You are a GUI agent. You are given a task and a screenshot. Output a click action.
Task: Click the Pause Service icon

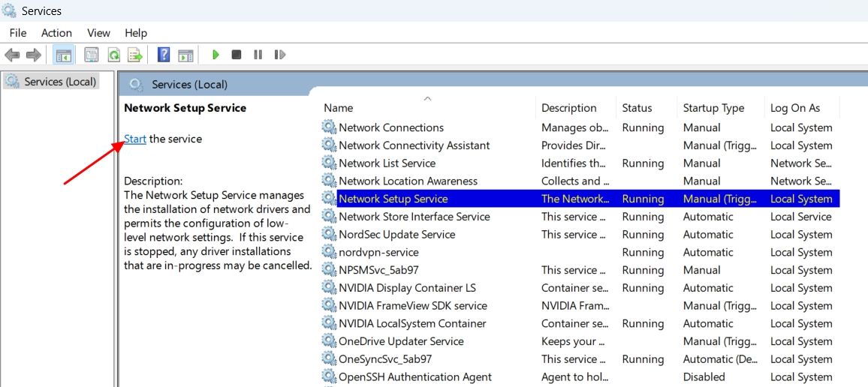coord(258,55)
